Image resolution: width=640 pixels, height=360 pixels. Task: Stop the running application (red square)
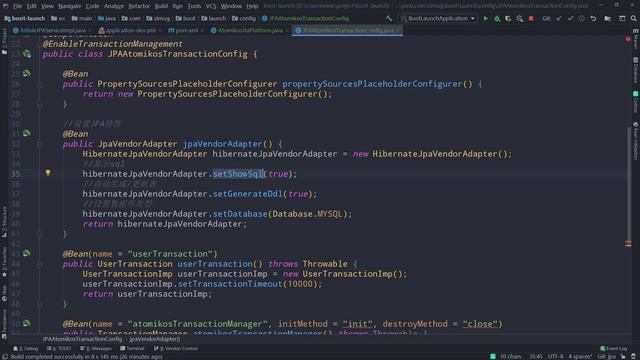point(531,18)
